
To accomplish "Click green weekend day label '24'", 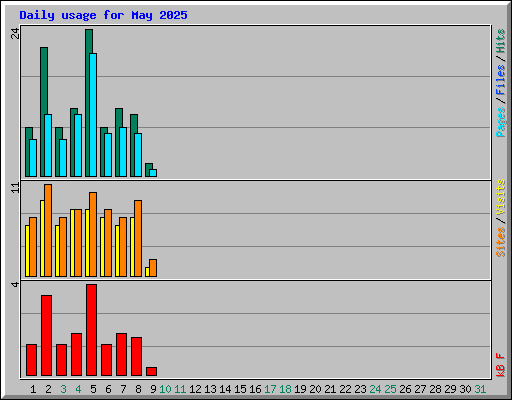I will 375,389.
